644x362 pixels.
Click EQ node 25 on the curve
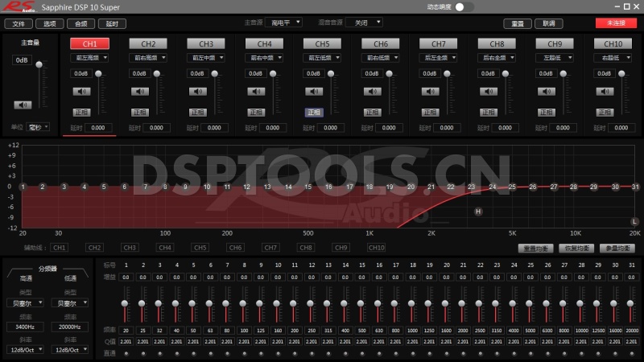click(x=512, y=187)
